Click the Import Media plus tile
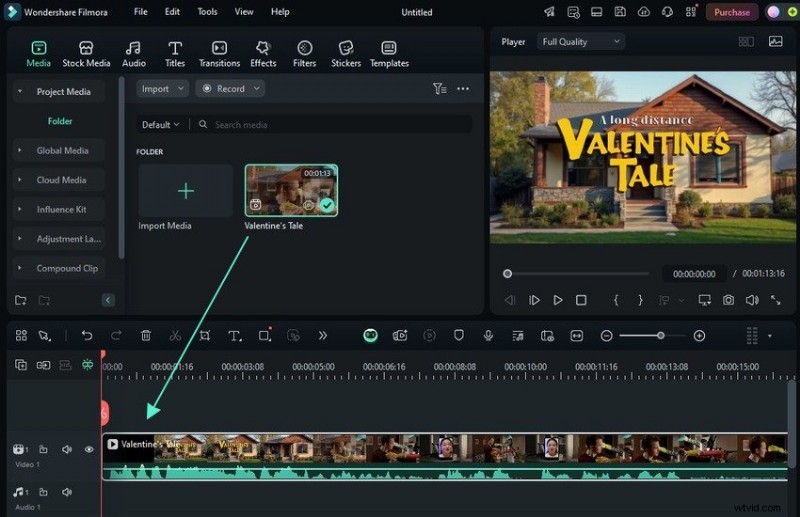Viewport: 800px width, 517px height. coord(186,191)
